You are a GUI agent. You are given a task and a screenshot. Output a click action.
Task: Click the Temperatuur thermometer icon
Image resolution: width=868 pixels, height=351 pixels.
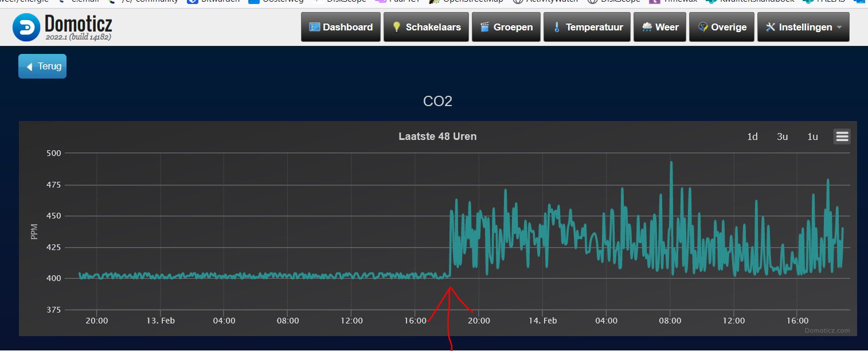(x=557, y=26)
